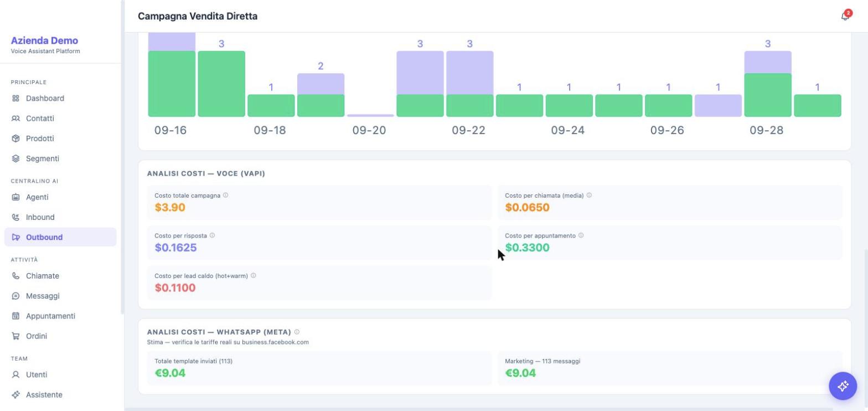This screenshot has width=868, height=411.
Task: Click the Inbound phone icon
Action: (15, 217)
